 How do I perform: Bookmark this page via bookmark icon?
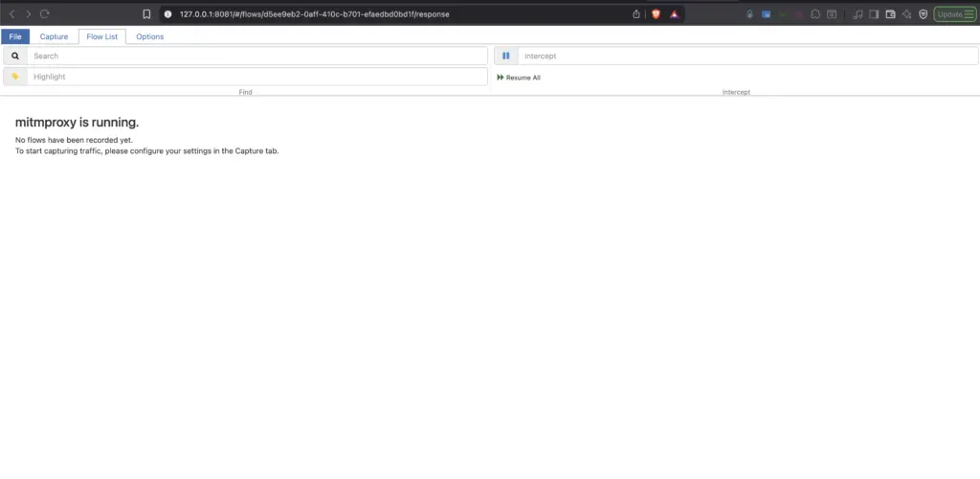point(146,13)
